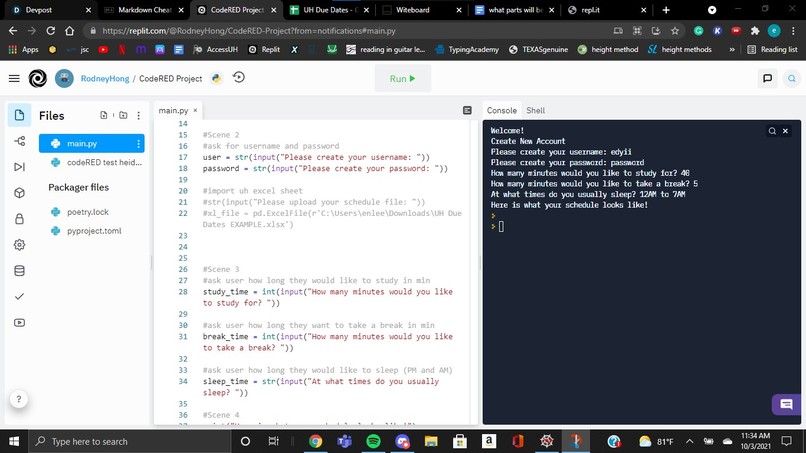Open the TypingAcademy bookmark

coord(467,49)
